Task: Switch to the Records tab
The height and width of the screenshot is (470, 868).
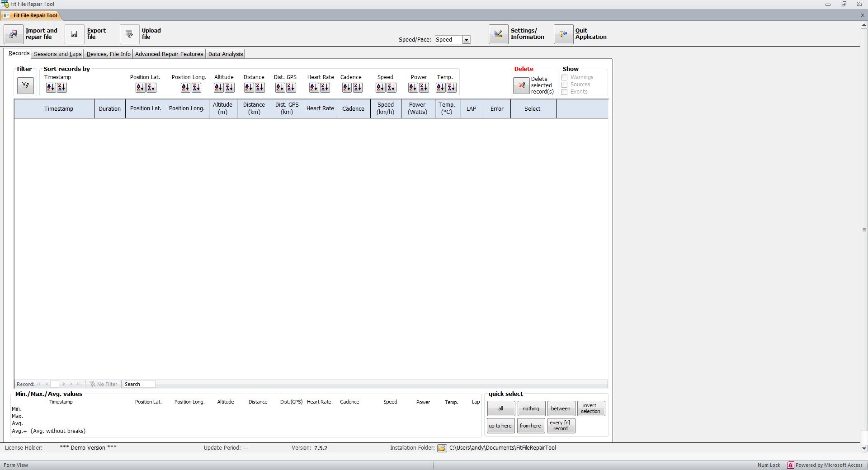Action: click(19, 53)
